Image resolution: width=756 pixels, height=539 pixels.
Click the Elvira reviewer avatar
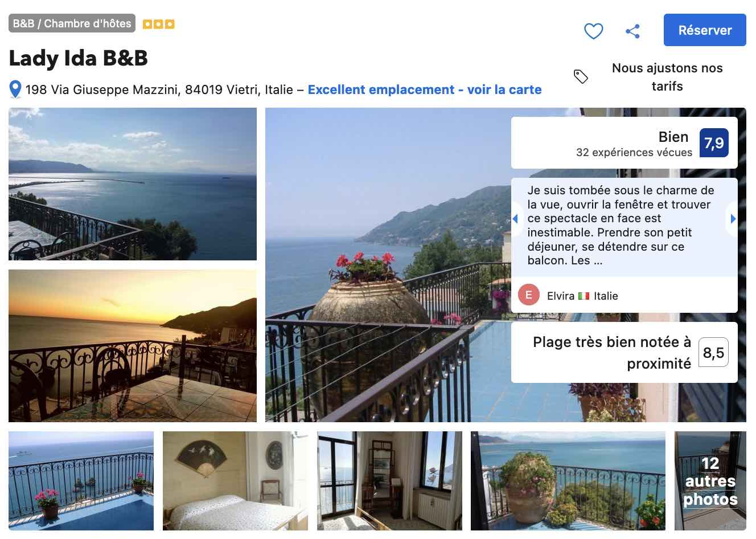coord(529,295)
